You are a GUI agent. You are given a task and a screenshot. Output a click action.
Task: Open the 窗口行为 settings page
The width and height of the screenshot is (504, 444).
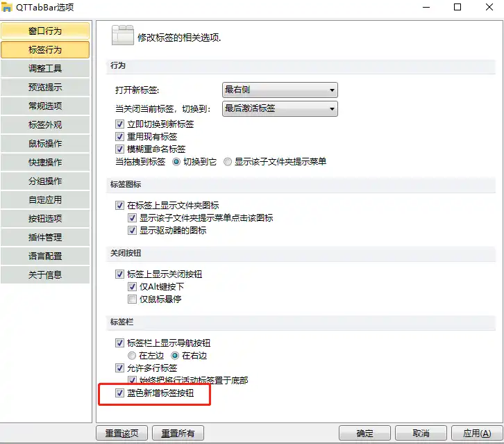pos(45,31)
